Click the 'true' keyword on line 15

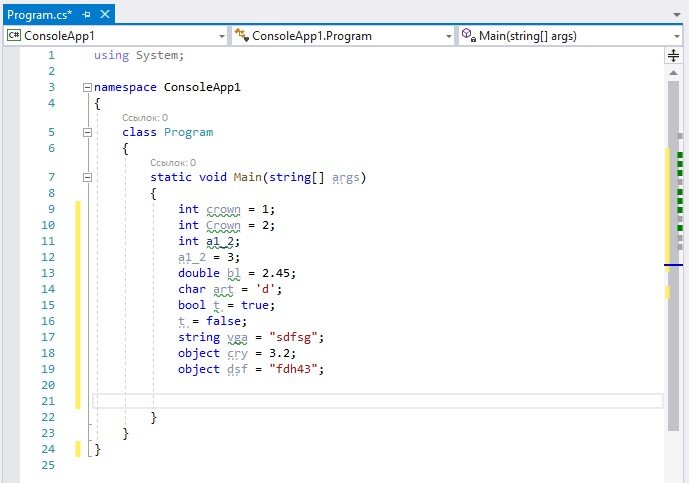coord(255,305)
